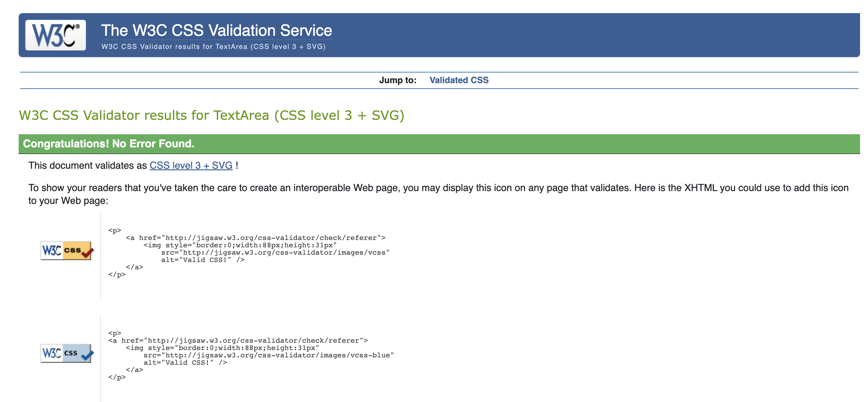Image resolution: width=868 pixels, height=402 pixels.
Task: Click the Jump to label
Action: (x=397, y=80)
